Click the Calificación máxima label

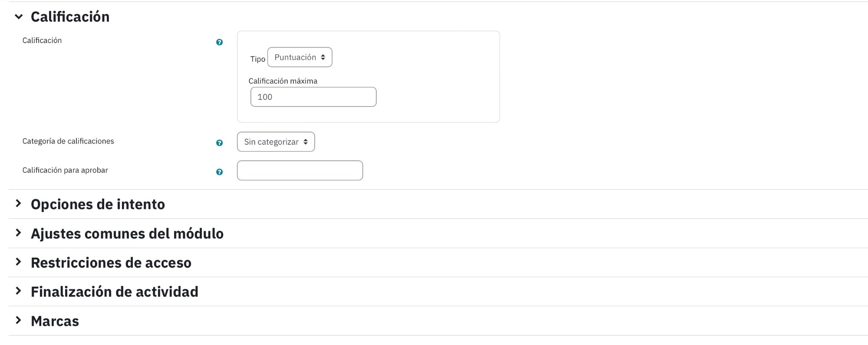[x=283, y=81]
